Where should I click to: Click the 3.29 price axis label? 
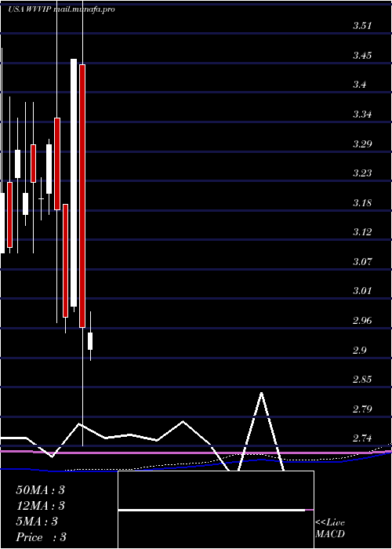point(362,144)
